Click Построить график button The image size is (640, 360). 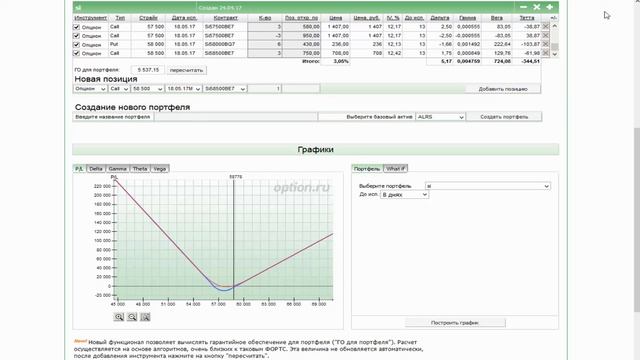point(455,322)
